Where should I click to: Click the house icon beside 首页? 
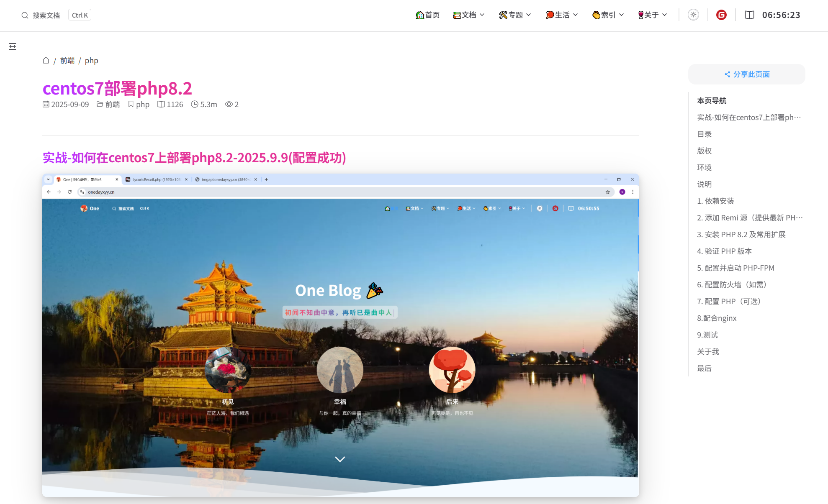coord(420,15)
